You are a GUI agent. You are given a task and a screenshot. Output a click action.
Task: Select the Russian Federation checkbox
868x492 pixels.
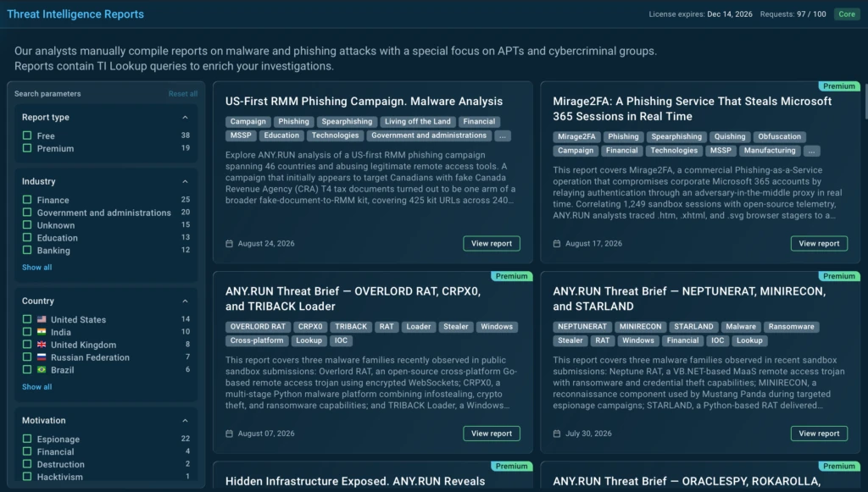tap(26, 357)
